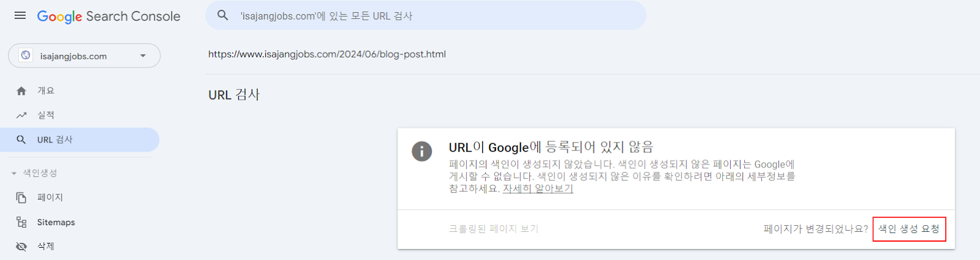Open the hamburger main menu

pyautogui.click(x=20, y=16)
